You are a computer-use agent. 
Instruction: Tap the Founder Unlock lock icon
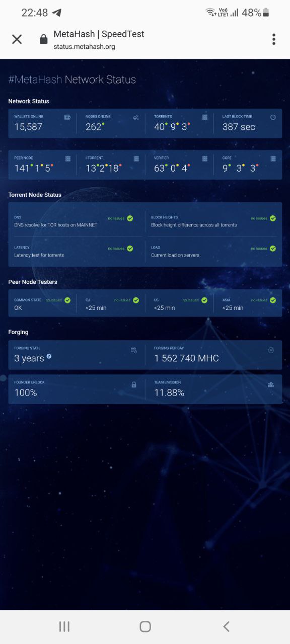[x=134, y=384]
